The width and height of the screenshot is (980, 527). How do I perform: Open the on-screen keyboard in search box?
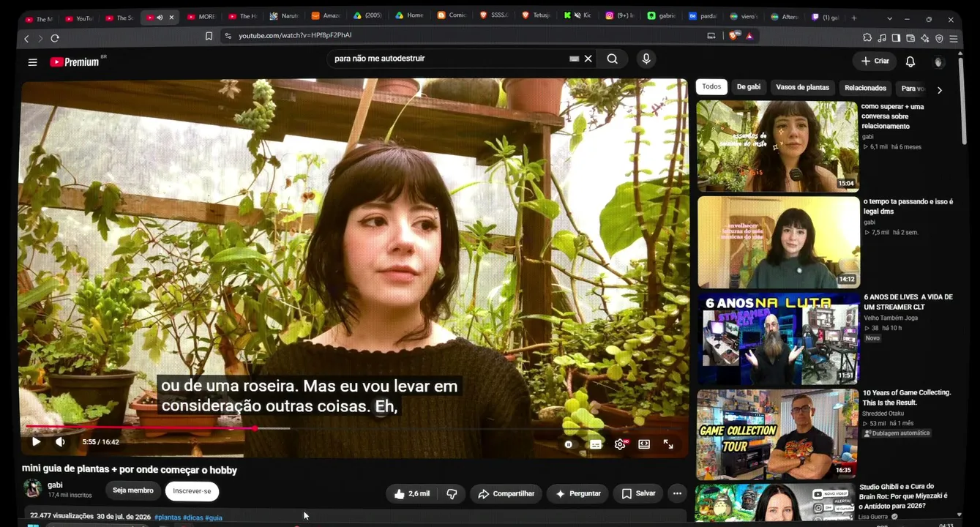tap(575, 59)
